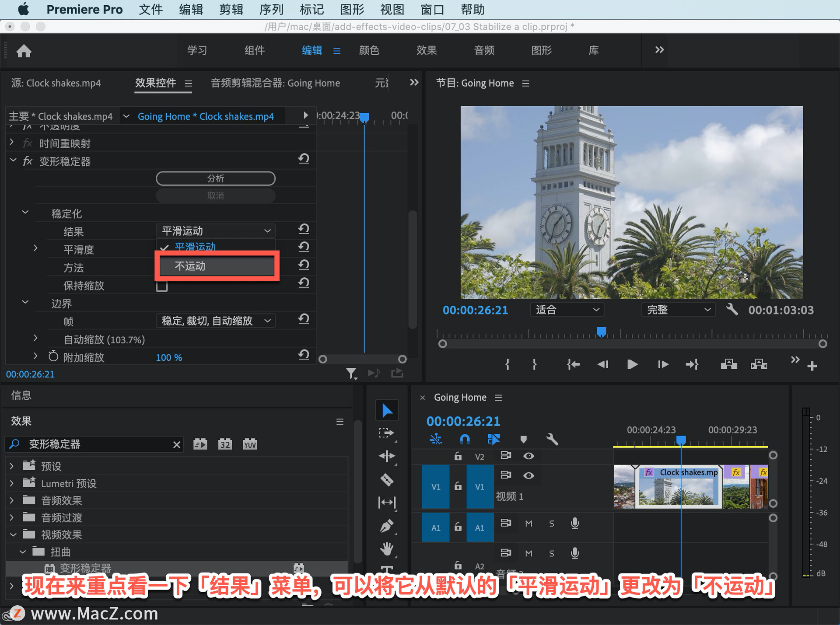Open program monitor wrench settings
The image size is (840, 625).
(731, 310)
